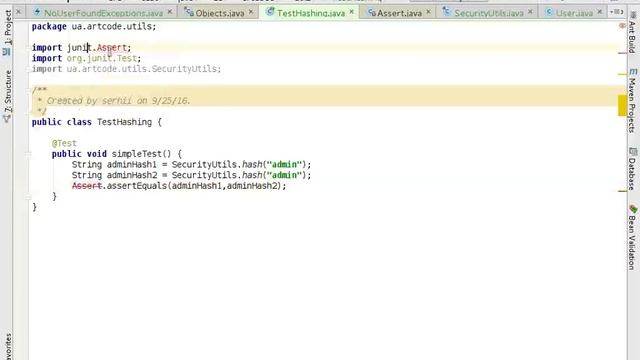Close the Assert.java tab
Image resolution: width=640 pixels, height=360 pixels.
[x=428, y=12]
